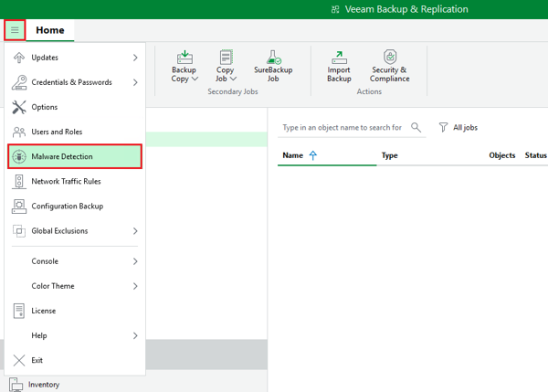Expand Global Exclusions submenu chevron
Image resolution: width=548 pixels, height=392 pixels.
tap(135, 231)
